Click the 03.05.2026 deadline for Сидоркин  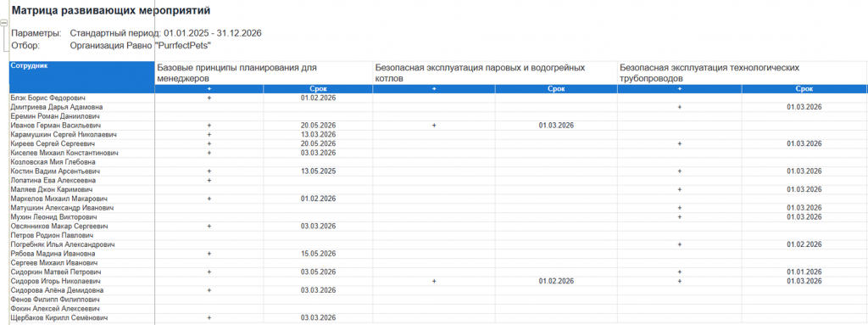tap(319, 272)
